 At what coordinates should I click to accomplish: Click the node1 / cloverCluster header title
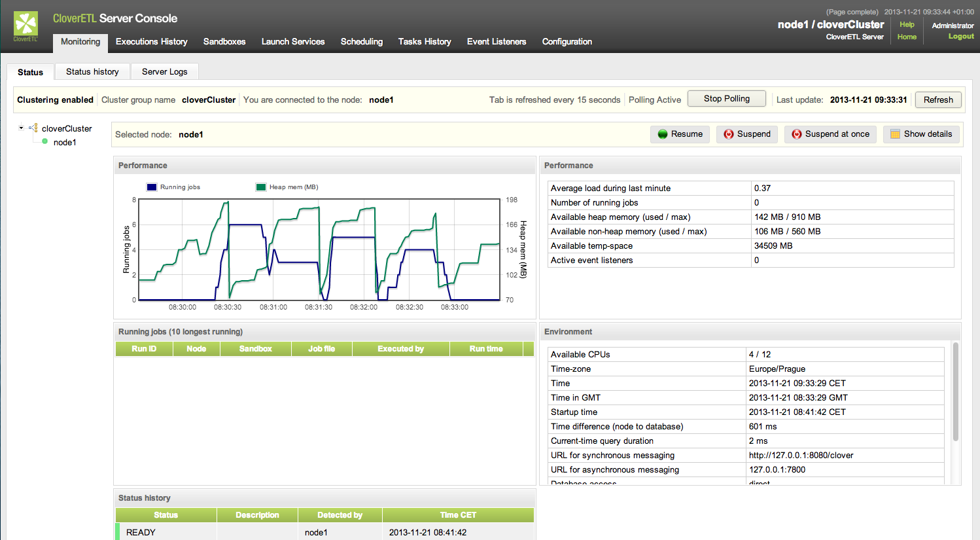(x=831, y=24)
